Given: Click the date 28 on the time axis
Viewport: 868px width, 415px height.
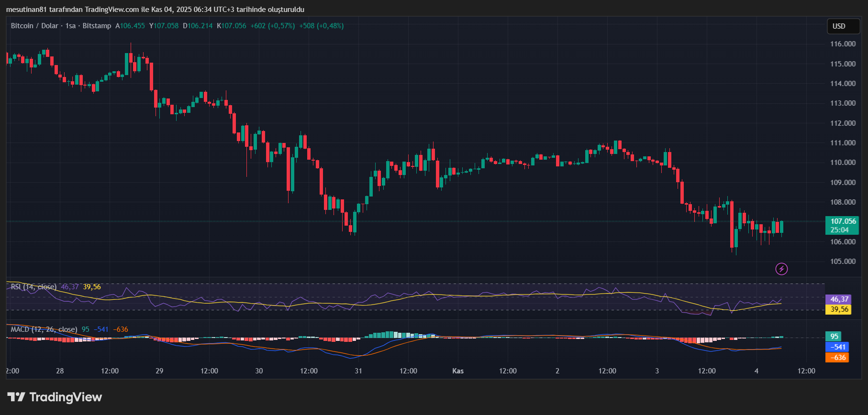Looking at the screenshot, I should point(60,371).
